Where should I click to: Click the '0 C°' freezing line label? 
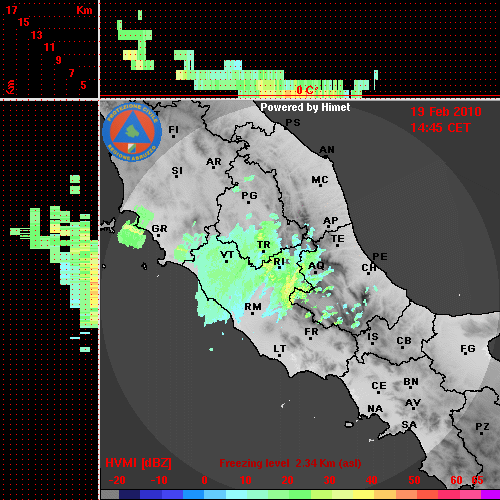coord(307,90)
